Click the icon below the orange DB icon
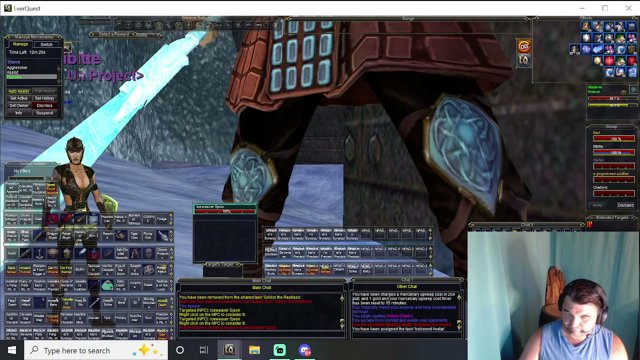Viewport: 640px width, 360px height. click(x=524, y=61)
